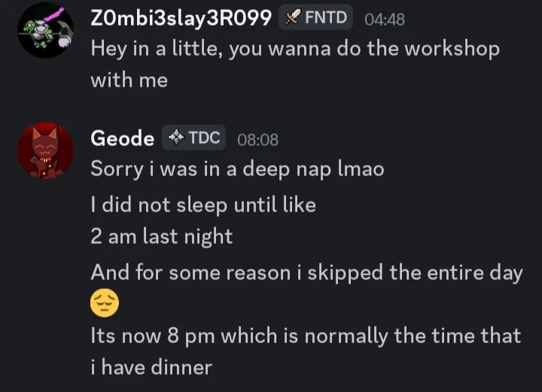This screenshot has width=542, height=392.
Task: Click the 08:08 message timestamp
Action: (257, 139)
